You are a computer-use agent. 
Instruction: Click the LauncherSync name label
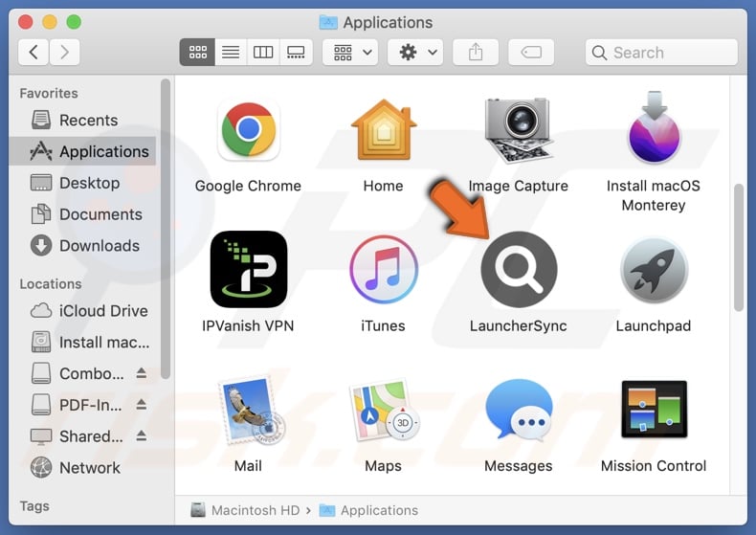click(x=519, y=325)
